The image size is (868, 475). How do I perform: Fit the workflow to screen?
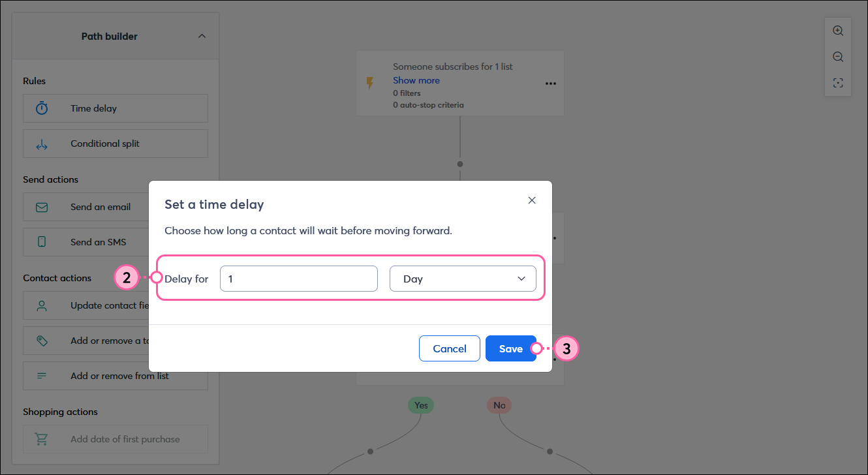[x=837, y=83]
